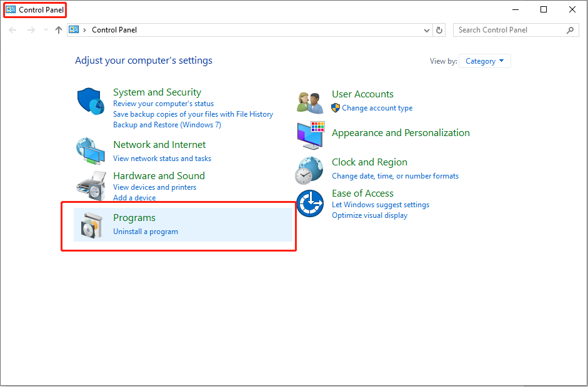Expand the breadcrumb chevron before Control Panel
The width and height of the screenshot is (588, 387).
pos(85,30)
